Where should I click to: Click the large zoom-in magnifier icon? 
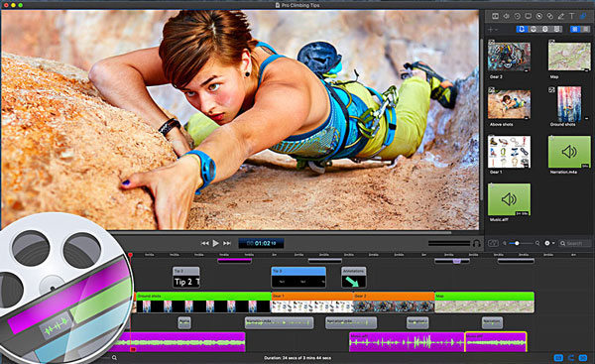click(x=537, y=243)
